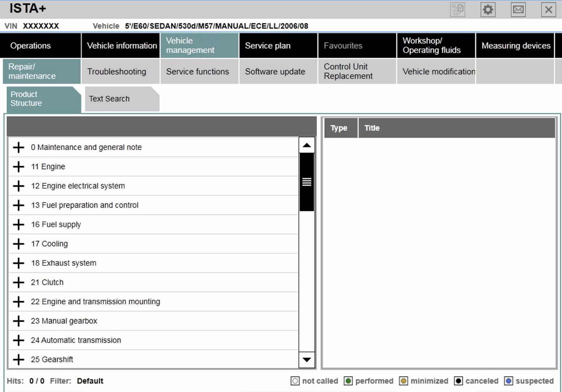Expand the 17 Cooling node

(x=18, y=244)
